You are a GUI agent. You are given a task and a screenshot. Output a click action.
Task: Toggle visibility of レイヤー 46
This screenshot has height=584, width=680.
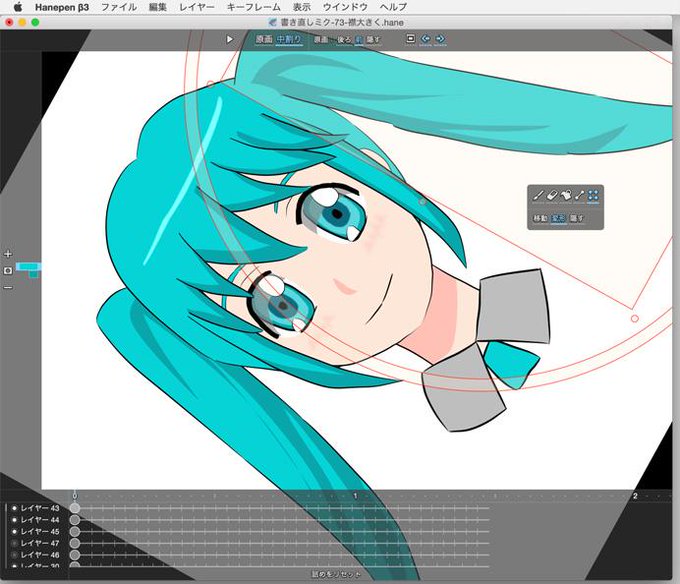point(14,555)
